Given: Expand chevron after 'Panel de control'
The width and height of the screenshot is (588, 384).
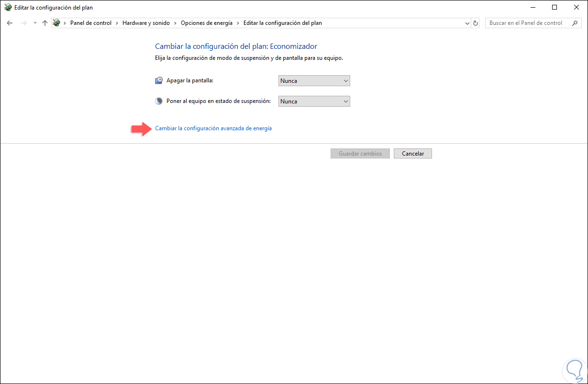Looking at the screenshot, I should click(117, 23).
